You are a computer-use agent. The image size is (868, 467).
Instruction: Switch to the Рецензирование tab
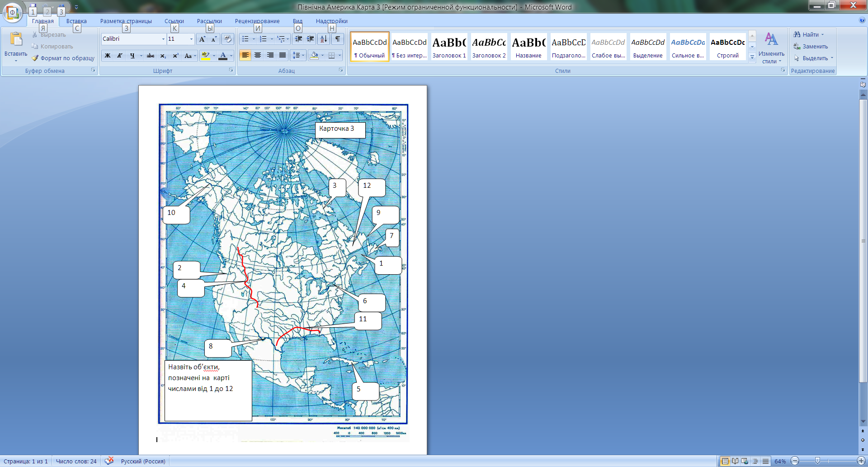257,21
